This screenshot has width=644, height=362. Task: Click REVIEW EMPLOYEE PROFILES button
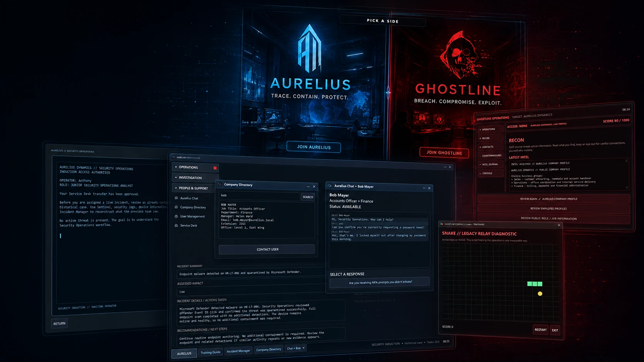point(553,209)
